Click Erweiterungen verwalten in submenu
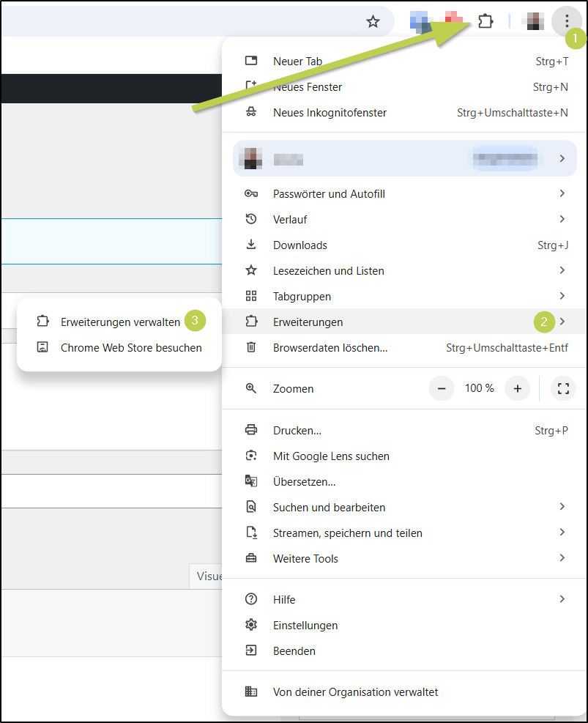This screenshot has width=588, height=723. (120, 322)
